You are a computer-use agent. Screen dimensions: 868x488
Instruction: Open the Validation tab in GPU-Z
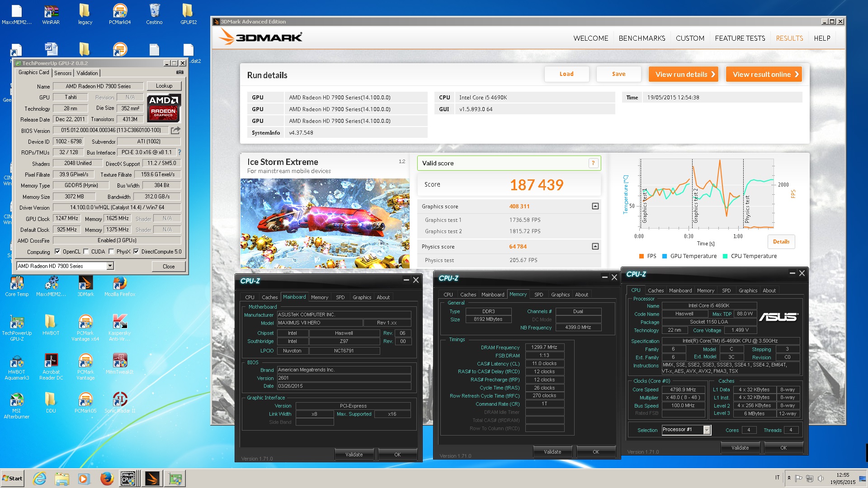point(87,73)
